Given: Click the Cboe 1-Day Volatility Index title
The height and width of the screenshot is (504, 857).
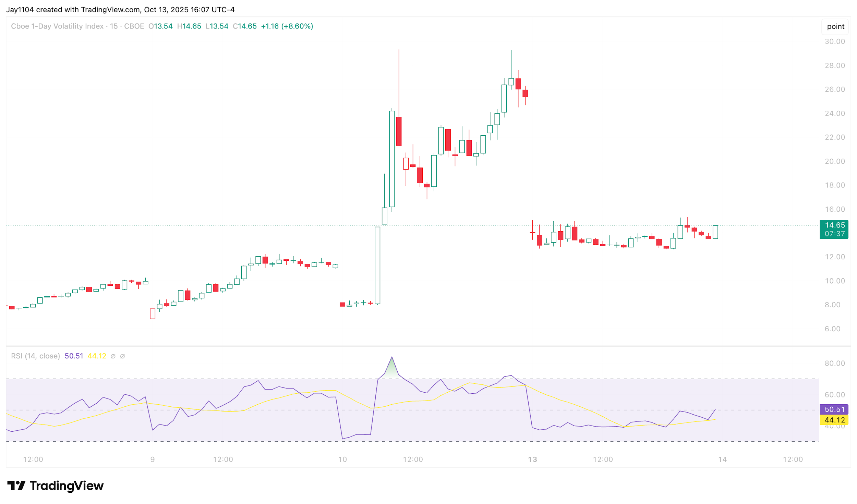Looking at the screenshot, I should [57, 26].
